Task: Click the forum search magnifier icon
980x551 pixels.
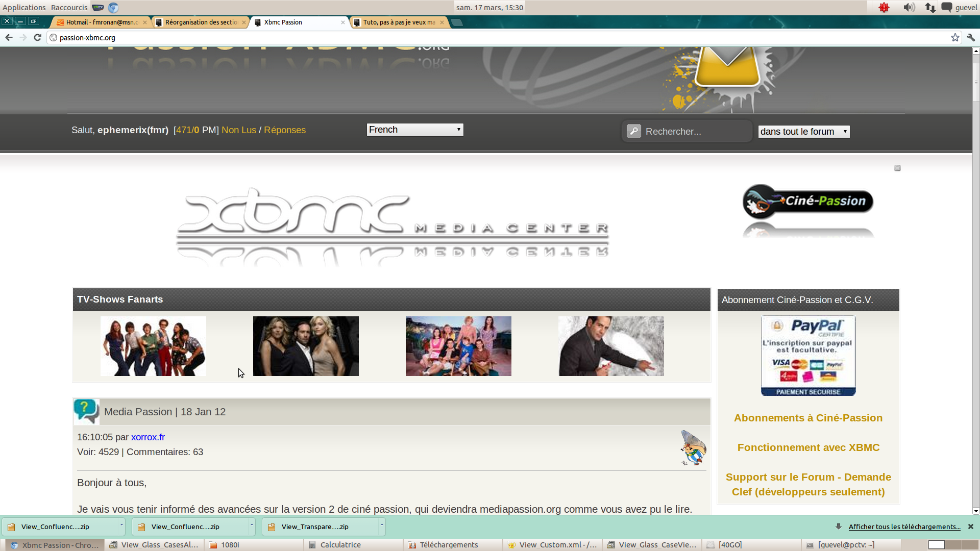Action: 634,131
